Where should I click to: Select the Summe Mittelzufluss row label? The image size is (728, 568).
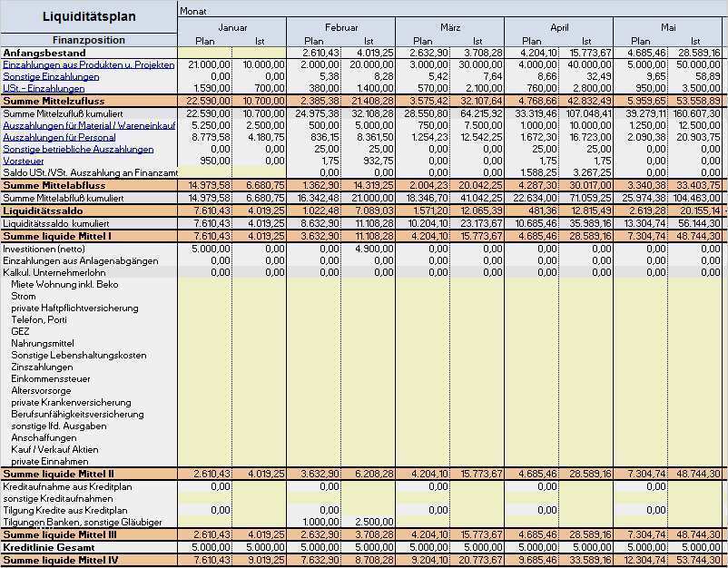pos(54,101)
